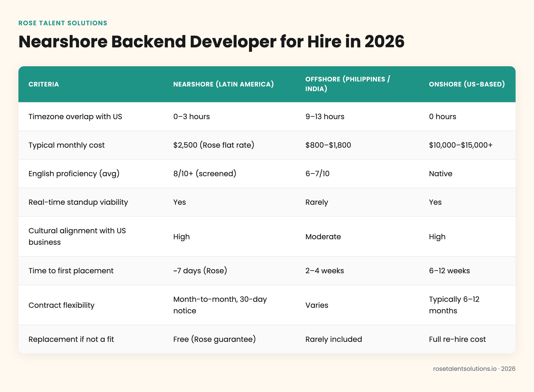Select the '6–7/10' cell

(317, 173)
